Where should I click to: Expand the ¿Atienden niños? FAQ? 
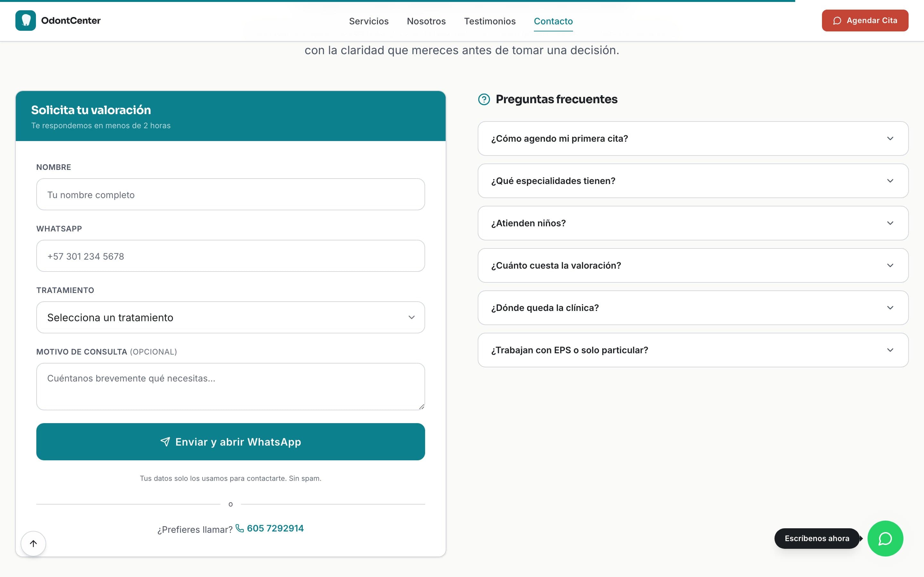pyautogui.click(x=693, y=223)
